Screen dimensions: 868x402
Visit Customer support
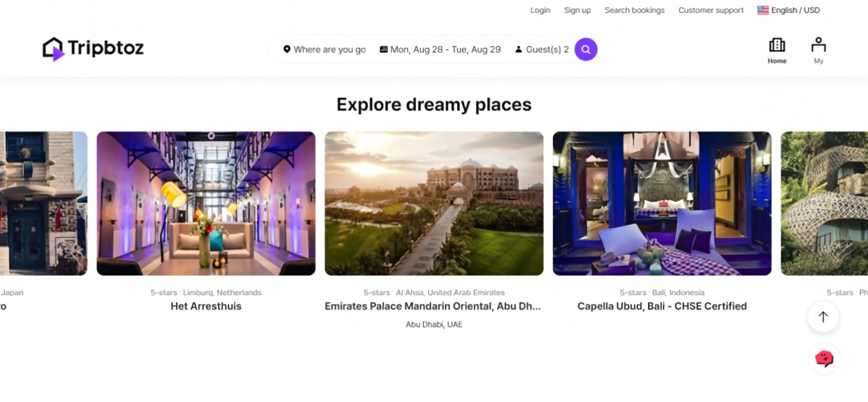711,10
